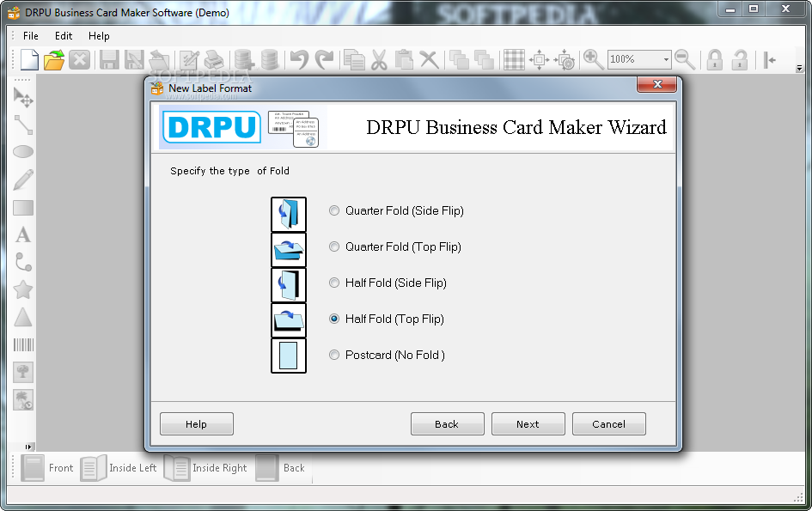Click the New document toolbar icon

tap(29, 59)
